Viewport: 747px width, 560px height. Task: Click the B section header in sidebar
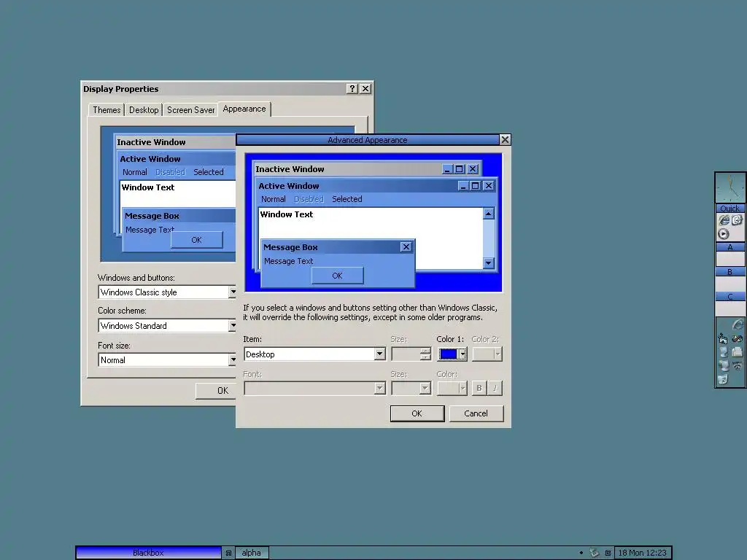coord(730,272)
